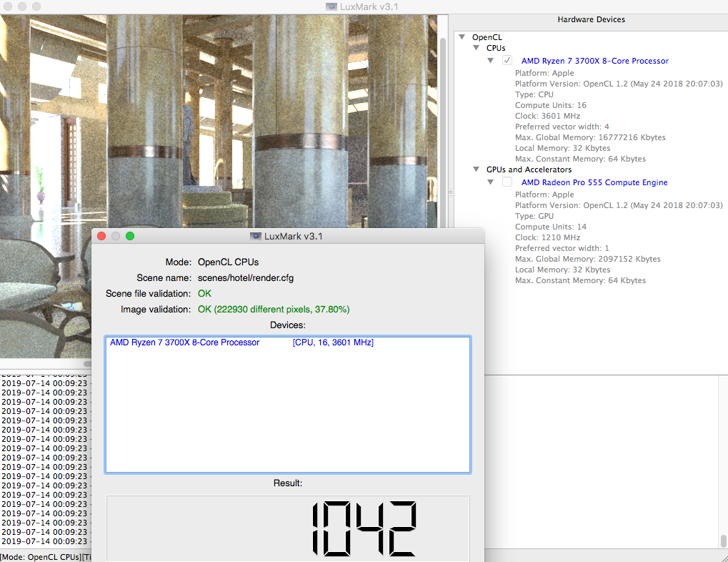Close the LuxMark result dialog
Screen dimensions: 728x562
pyautogui.click(x=101, y=236)
